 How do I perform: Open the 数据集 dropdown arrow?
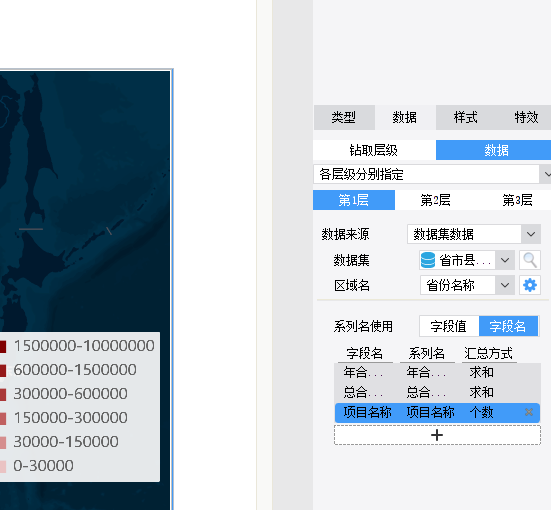coord(505,260)
